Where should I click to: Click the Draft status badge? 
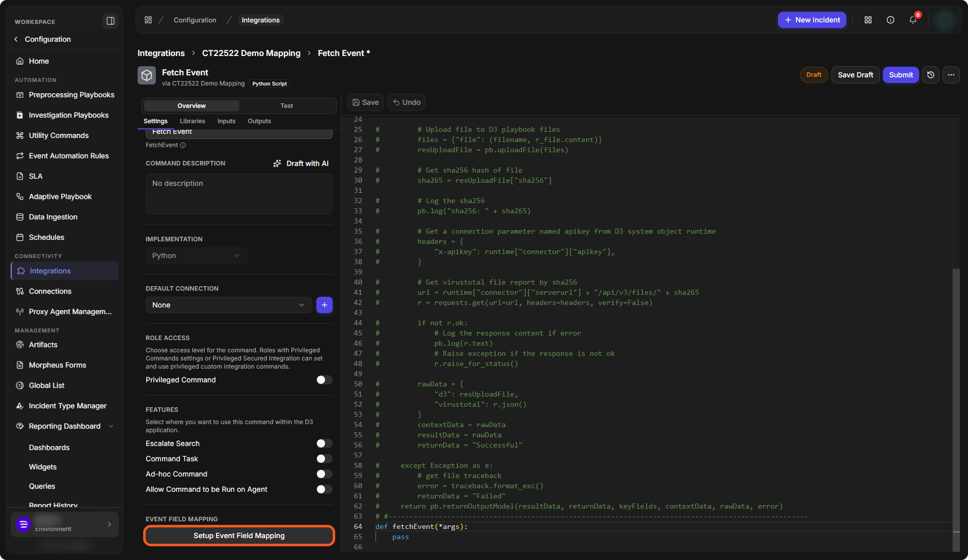[x=814, y=75]
